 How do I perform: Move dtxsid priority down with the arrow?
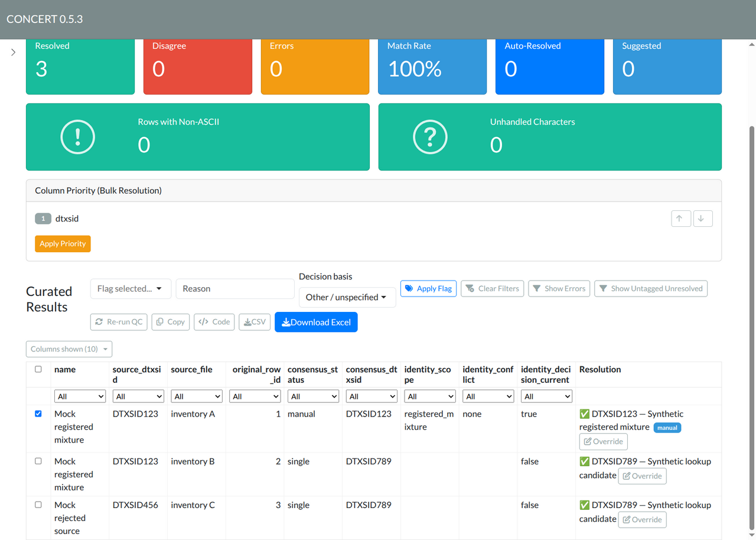pos(702,219)
